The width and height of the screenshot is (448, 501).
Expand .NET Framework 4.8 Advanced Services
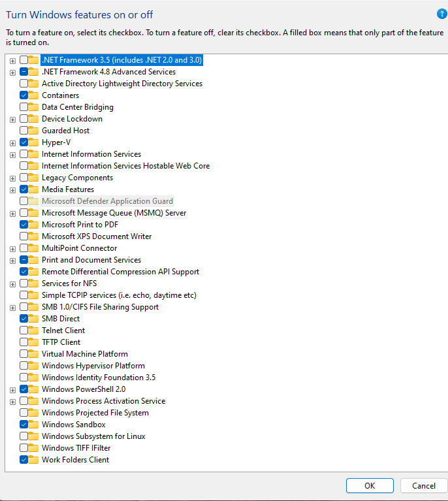click(x=12, y=73)
